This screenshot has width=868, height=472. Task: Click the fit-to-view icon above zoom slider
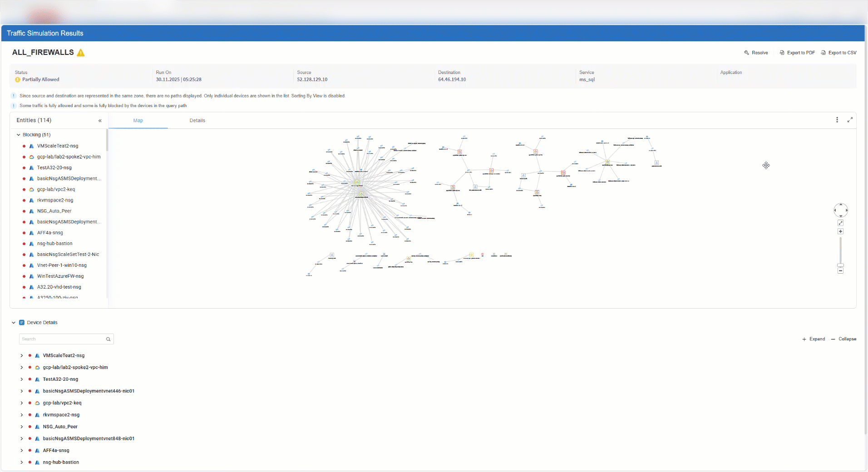point(840,223)
